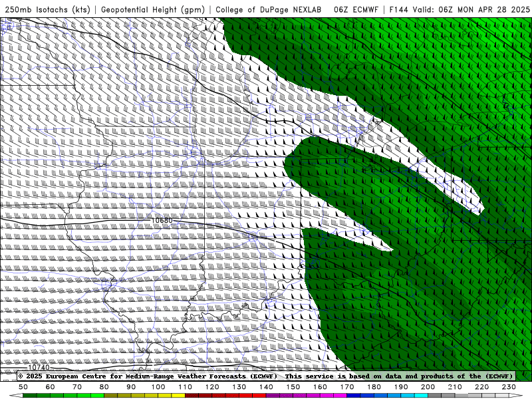Click the 220 value on the color scale
Viewport: 532px width, 399px height.
(481, 387)
